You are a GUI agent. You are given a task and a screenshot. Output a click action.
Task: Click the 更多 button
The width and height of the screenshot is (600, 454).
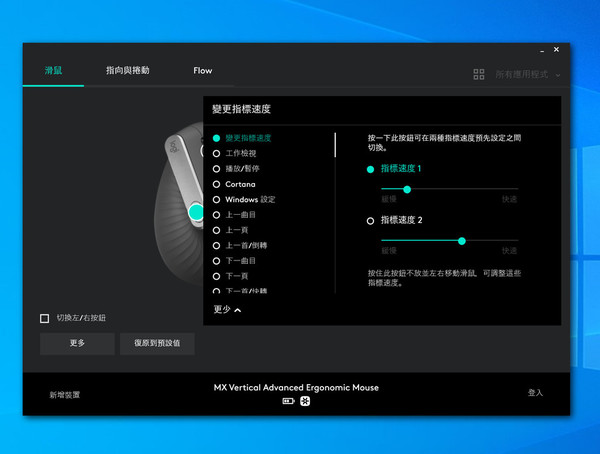(x=77, y=343)
